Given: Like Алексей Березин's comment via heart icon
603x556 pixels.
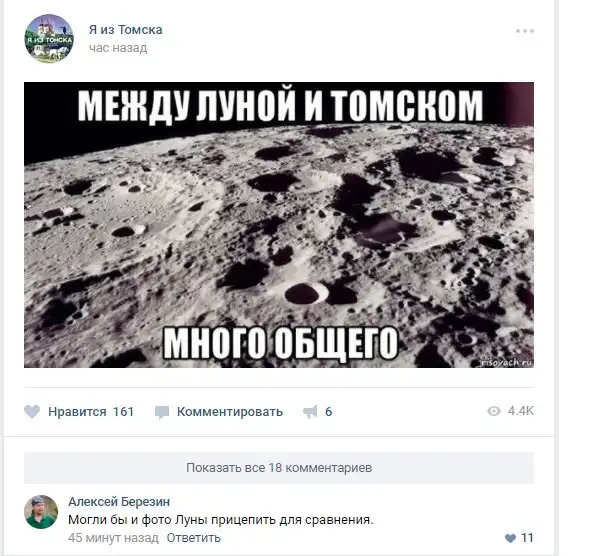Looking at the screenshot, I should click(x=510, y=538).
